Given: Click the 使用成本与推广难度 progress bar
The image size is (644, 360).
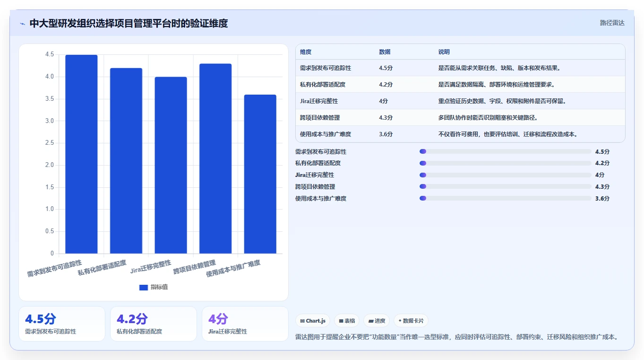Looking at the screenshot, I should coord(506,198).
